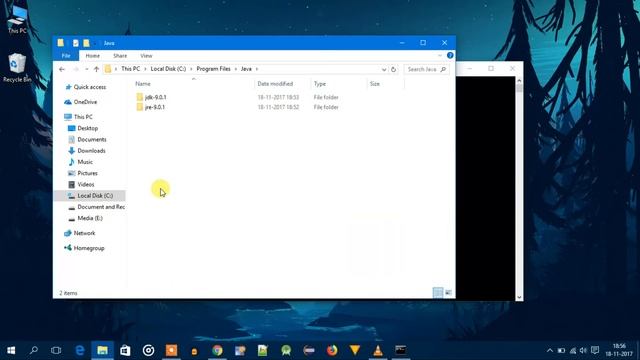This screenshot has width=640, height=360.
Task: Open Downloads in the sidebar
Action: pyautogui.click(x=91, y=151)
